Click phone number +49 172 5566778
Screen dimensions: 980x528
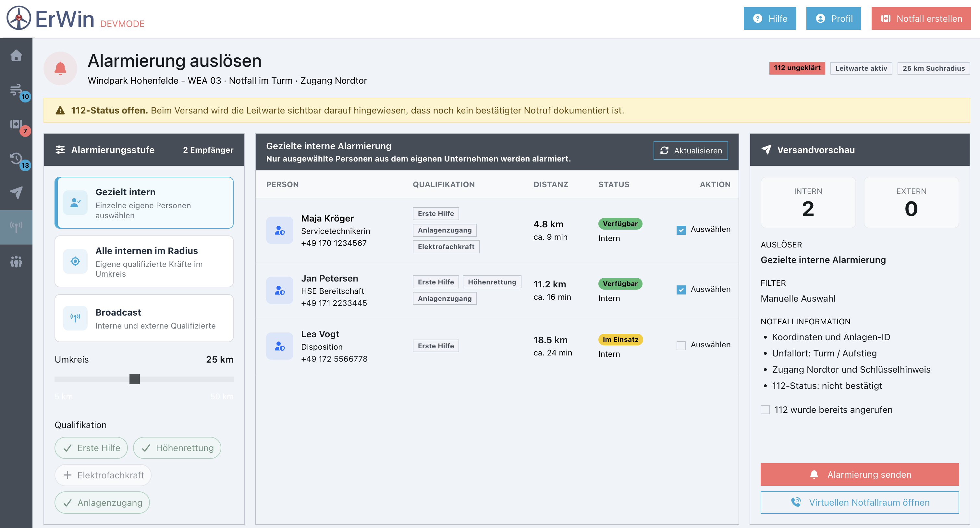[335, 359]
